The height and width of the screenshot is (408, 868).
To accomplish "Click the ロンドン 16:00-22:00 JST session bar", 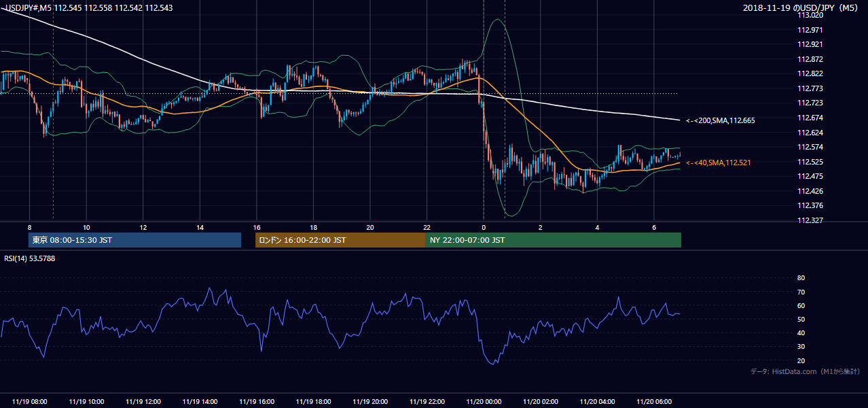I will [340, 240].
